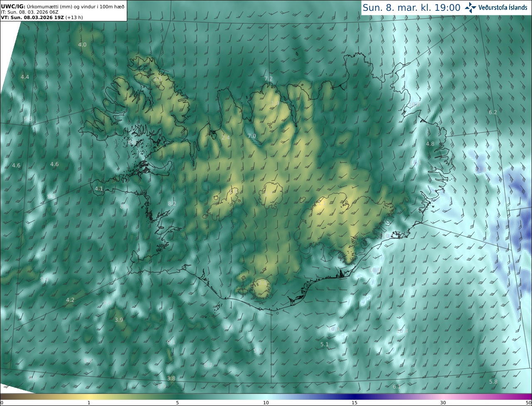The width and height of the screenshot is (532, 406).
Task: Click the VT: Sun. 08.03.2026 19Z line
Action: tap(42, 17)
